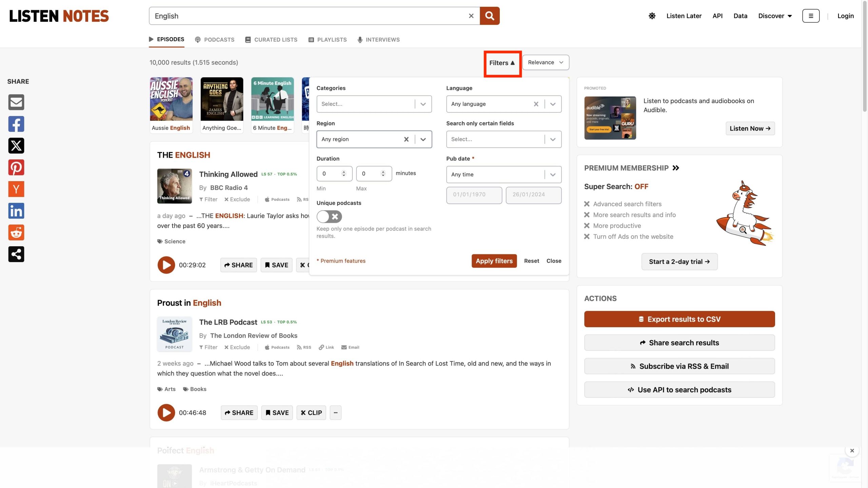Clear the Any language selection

(x=536, y=104)
